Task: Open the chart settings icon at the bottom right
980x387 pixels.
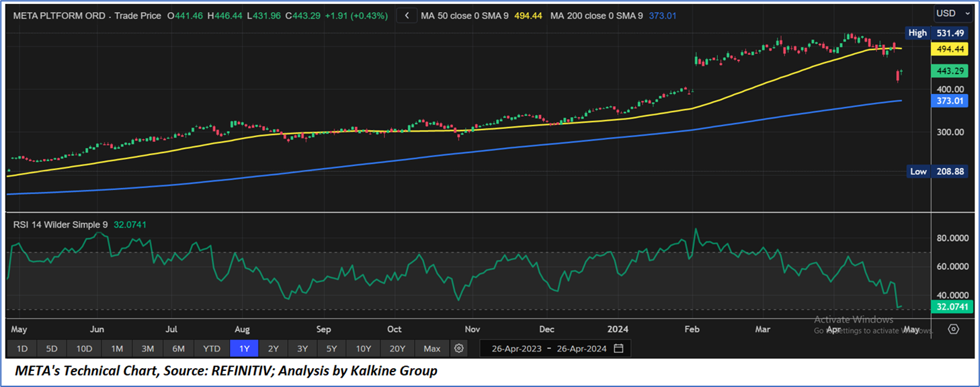Action: click(x=953, y=329)
